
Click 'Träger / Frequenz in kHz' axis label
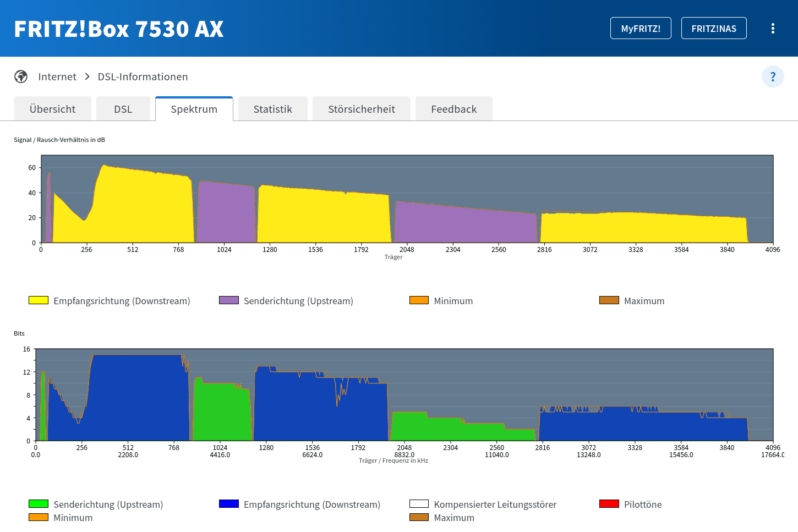[x=393, y=460]
